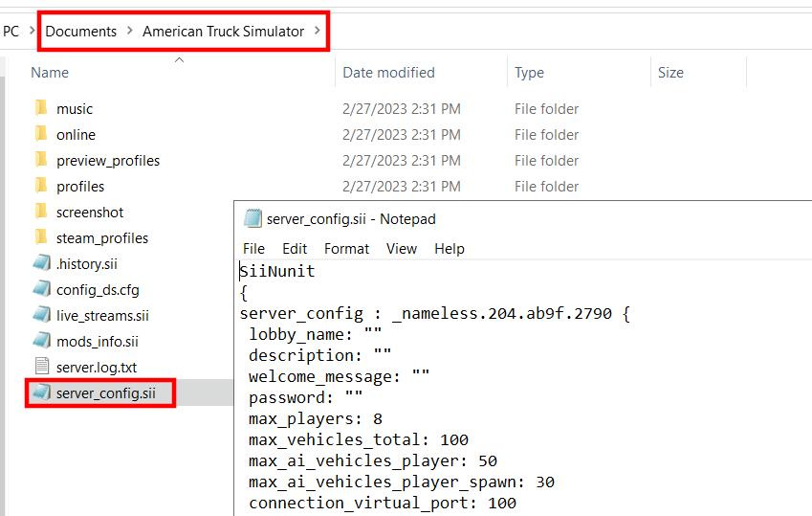812x516 pixels.
Task: Select the config_ds.cfg file icon
Action: pos(42,289)
